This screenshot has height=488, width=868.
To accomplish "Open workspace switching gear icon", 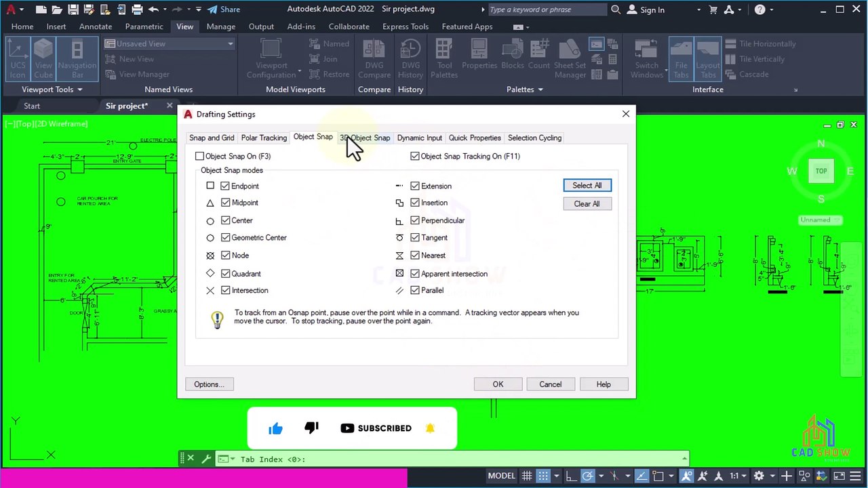I will tap(759, 476).
